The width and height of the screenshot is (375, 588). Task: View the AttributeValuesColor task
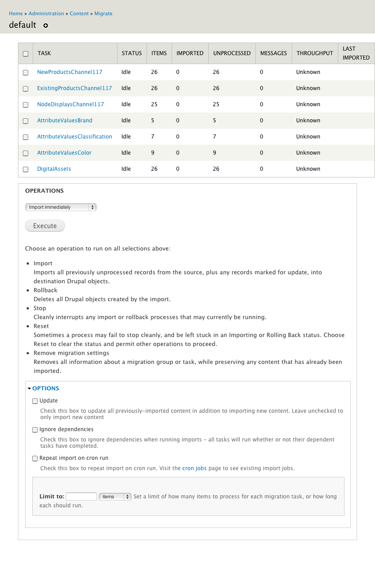(64, 152)
